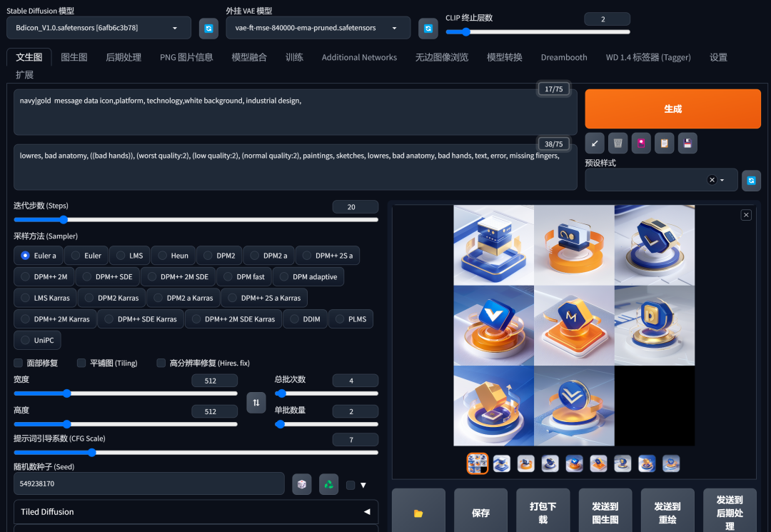
Task: Click the 单批数量 batch size value box
Action: pos(355,411)
